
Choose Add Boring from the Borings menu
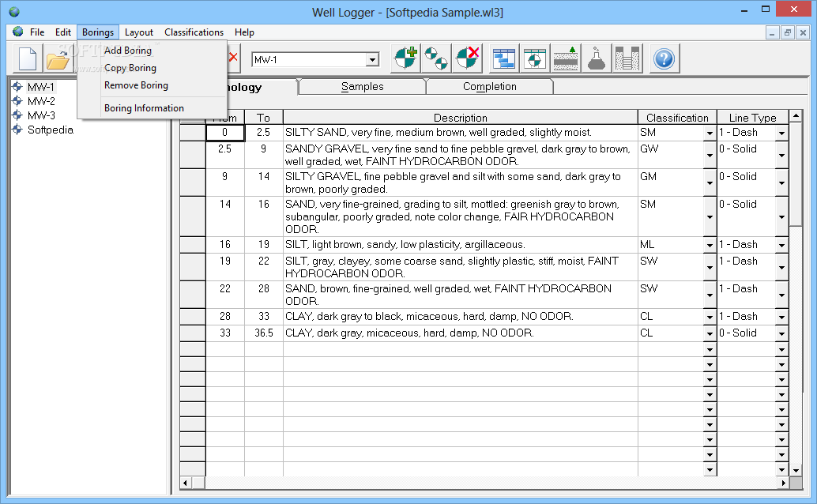[x=152, y=51]
